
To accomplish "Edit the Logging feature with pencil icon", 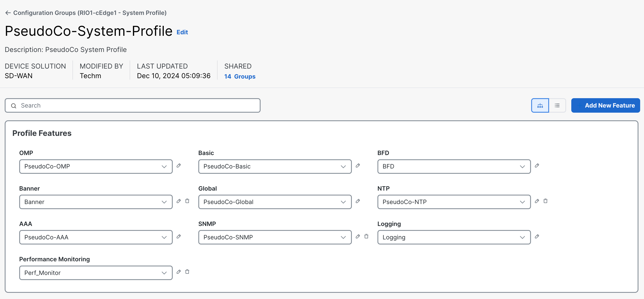I will pos(537,236).
